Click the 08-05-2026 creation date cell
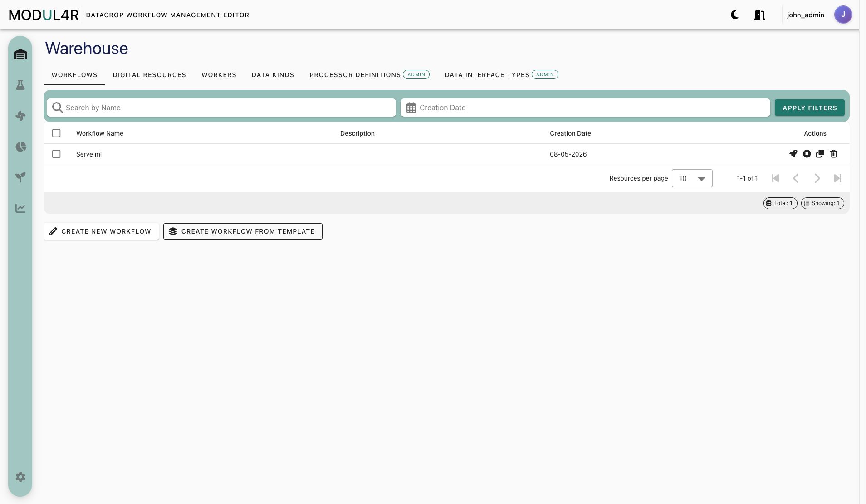Screen dimensions: 866x504 click(x=568, y=154)
